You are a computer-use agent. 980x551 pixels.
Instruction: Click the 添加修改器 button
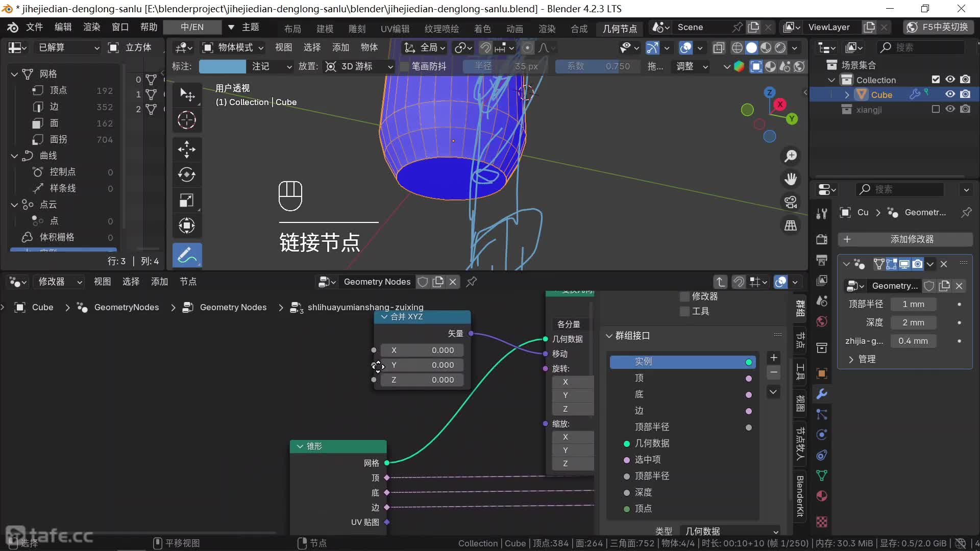point(905,239)
